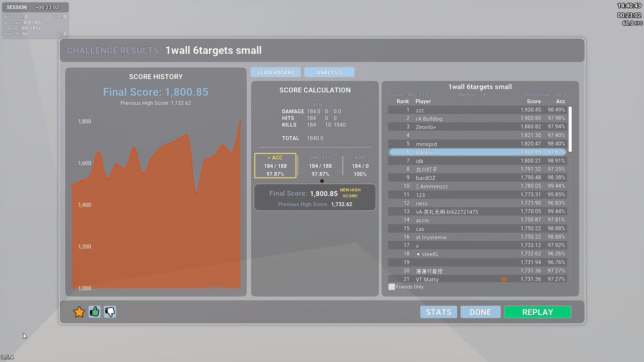Screen dimensions: 644x362
Task: Click the green REPLAY button
Action: (x=537, y=312)
